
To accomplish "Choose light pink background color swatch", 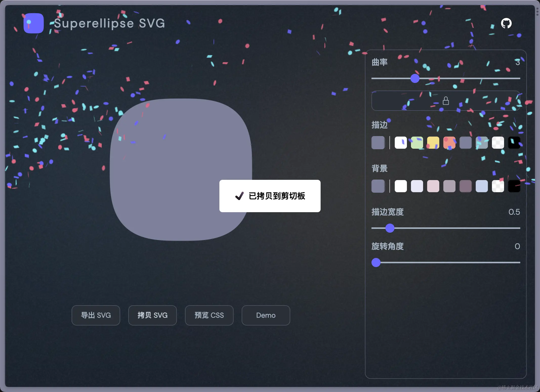I will (433, 186).
